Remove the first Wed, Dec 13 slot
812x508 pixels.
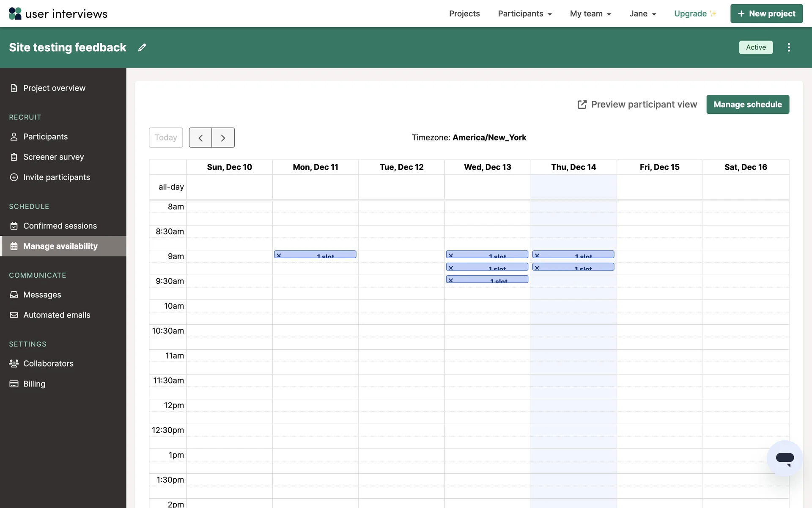[x=451, y=255]
